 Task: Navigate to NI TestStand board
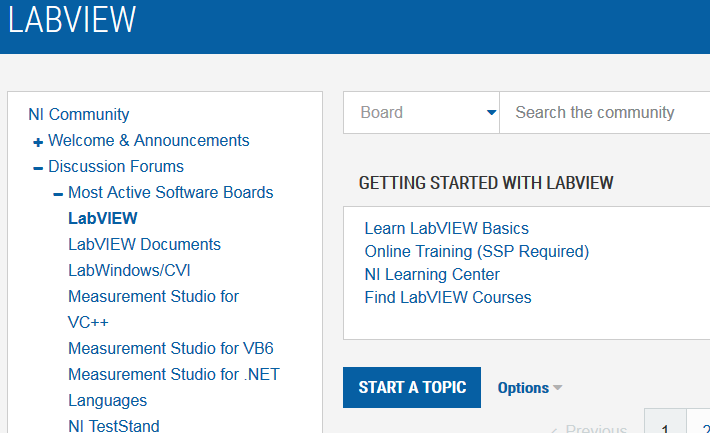coord(113,426)
